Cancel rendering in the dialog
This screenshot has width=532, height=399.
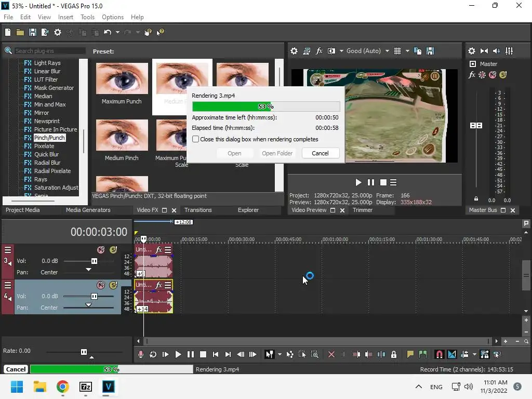320,153
